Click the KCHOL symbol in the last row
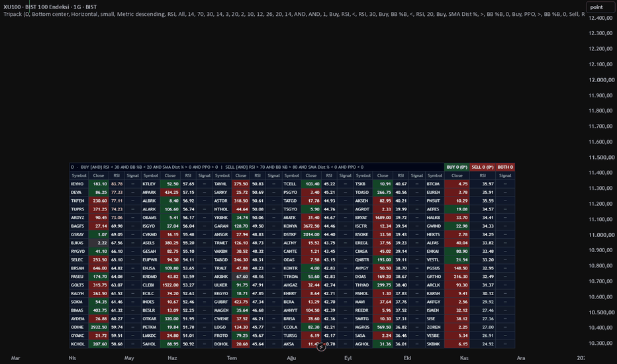Image resolution: width=617 pixels, height=364 pixels. pos(79,344)
